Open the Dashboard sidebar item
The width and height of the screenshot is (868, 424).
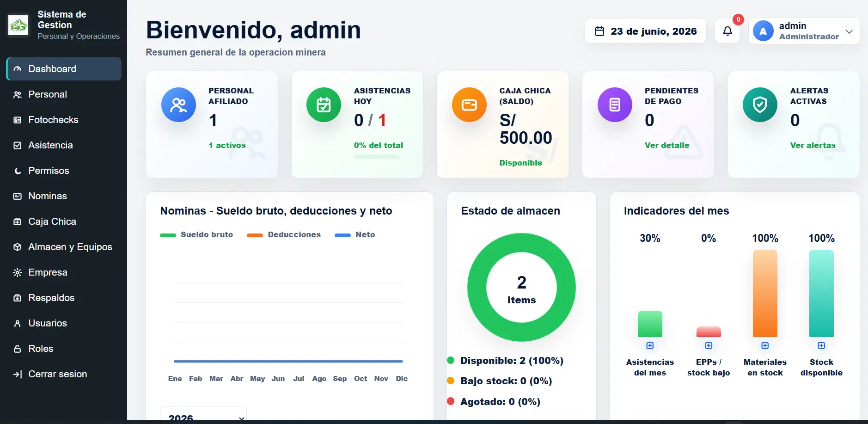pyautogui.click(x=64, y=69)
